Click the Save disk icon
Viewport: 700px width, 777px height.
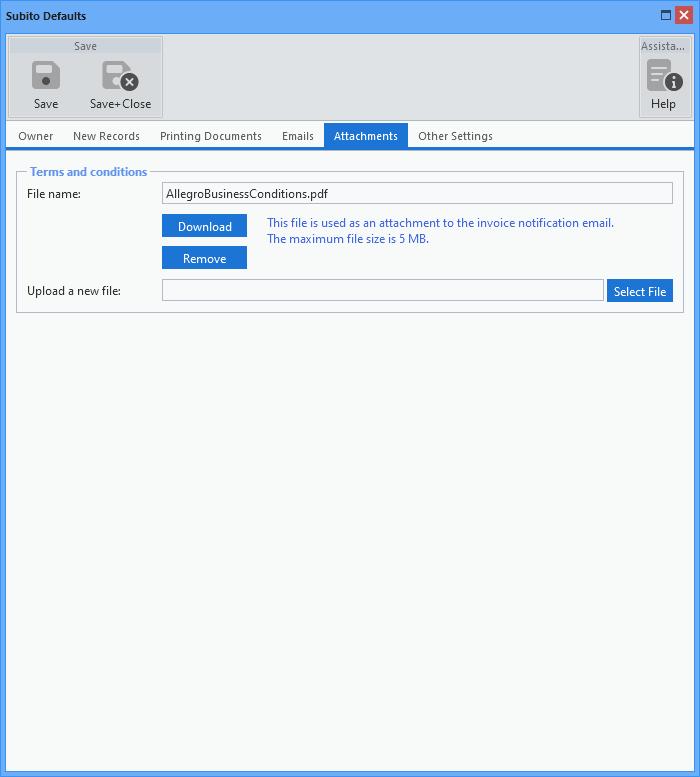46,77
